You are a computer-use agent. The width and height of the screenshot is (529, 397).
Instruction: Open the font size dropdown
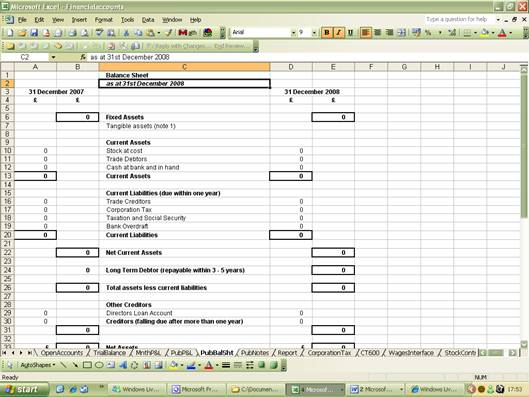coord(314,32)
